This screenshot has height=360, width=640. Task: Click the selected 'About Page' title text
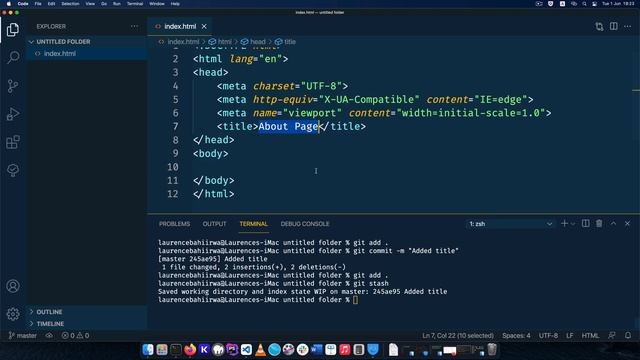(288, 127)
